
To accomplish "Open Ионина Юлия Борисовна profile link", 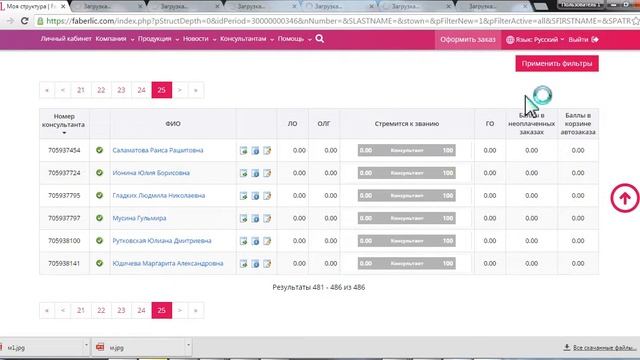I will point(151,173).
